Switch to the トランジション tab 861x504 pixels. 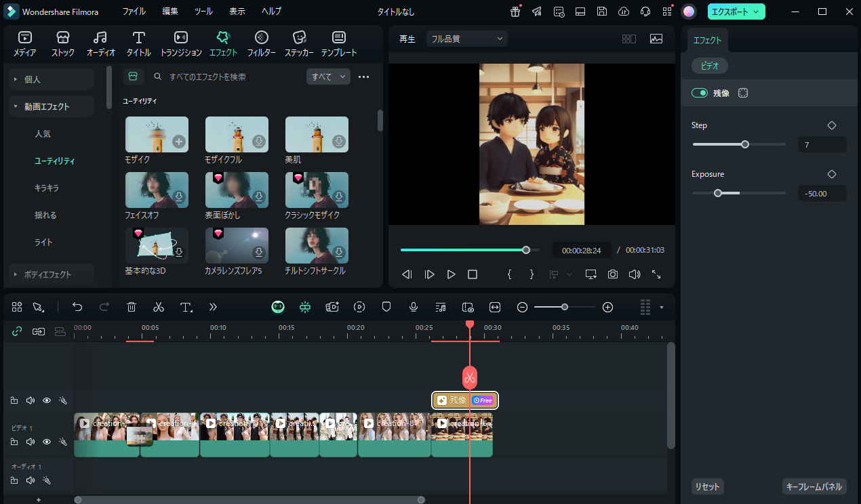[181, 44]
